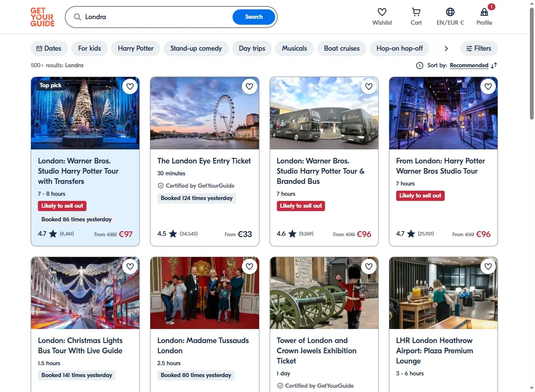Click the London Eye photo thumbnail
535x392 pixels.
tap(204, 113)
